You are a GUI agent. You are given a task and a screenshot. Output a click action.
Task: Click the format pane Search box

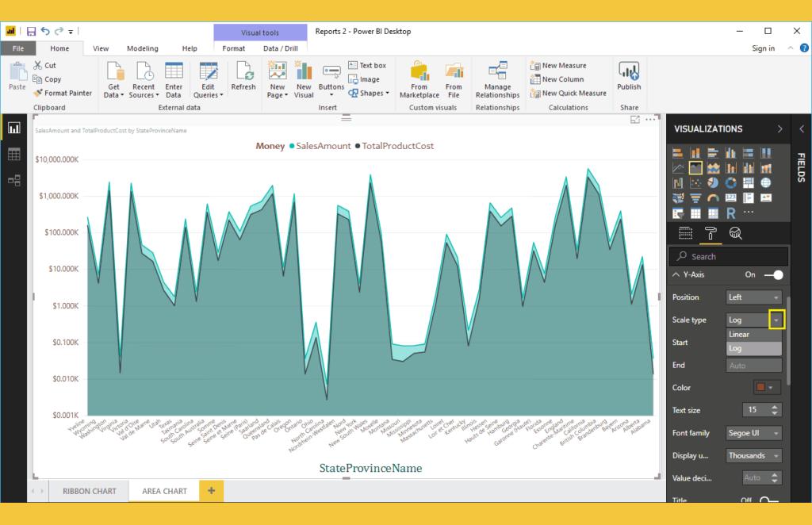tap(728, 256)
